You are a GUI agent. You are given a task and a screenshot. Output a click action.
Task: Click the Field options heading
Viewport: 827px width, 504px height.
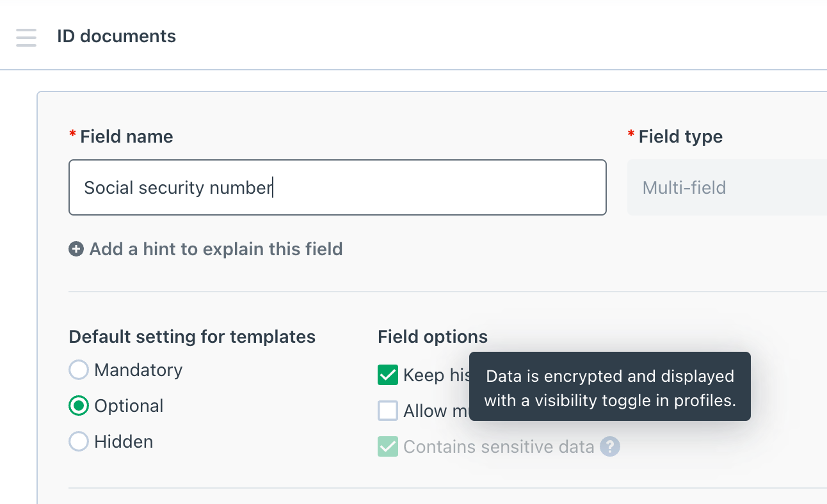coord(433,337)
